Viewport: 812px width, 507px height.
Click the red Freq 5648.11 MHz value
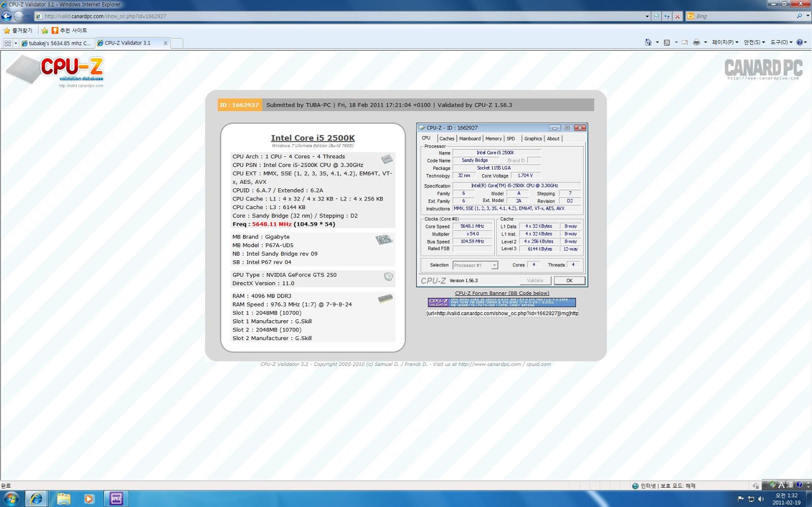[272, 224]
